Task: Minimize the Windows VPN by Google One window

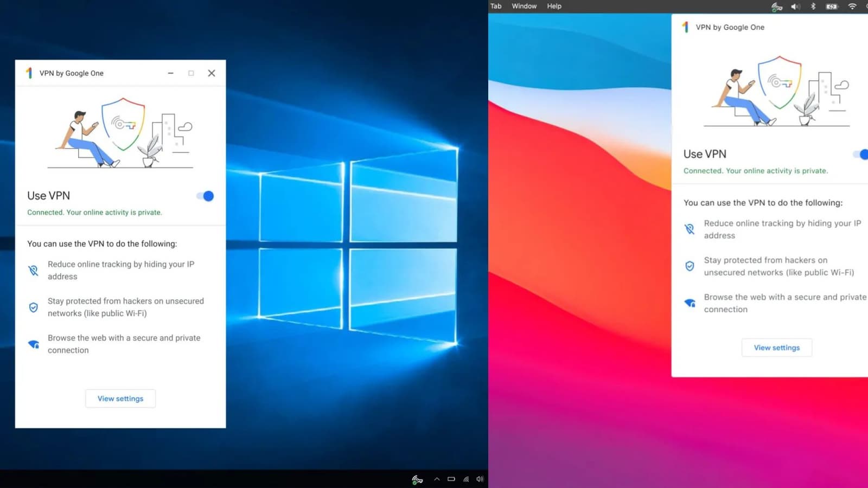Action: [171, 73]
